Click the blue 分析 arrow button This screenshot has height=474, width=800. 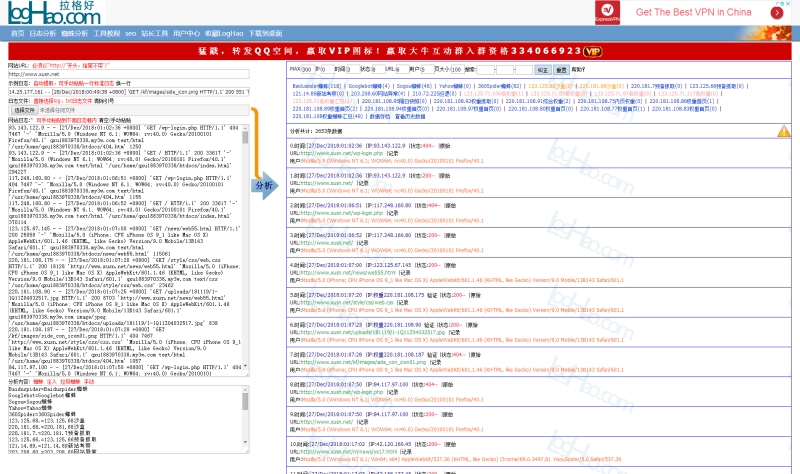pyautogui.click(x=264, y=185)
